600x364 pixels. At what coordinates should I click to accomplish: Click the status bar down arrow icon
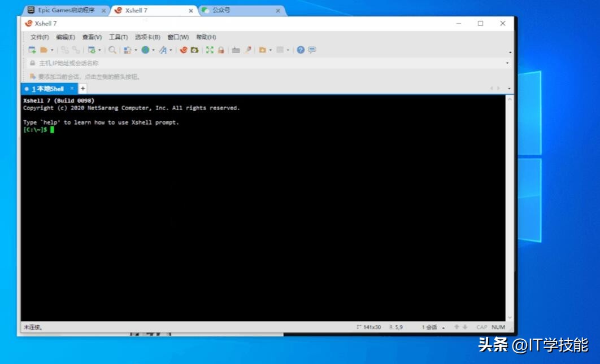(x=465, y=327)
